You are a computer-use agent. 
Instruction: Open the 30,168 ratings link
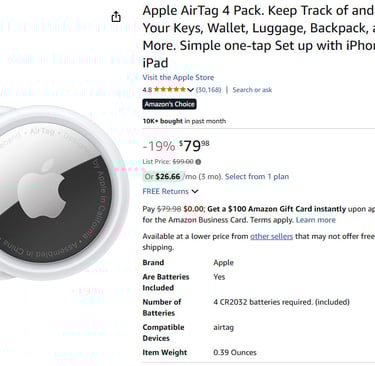[208, 90]
